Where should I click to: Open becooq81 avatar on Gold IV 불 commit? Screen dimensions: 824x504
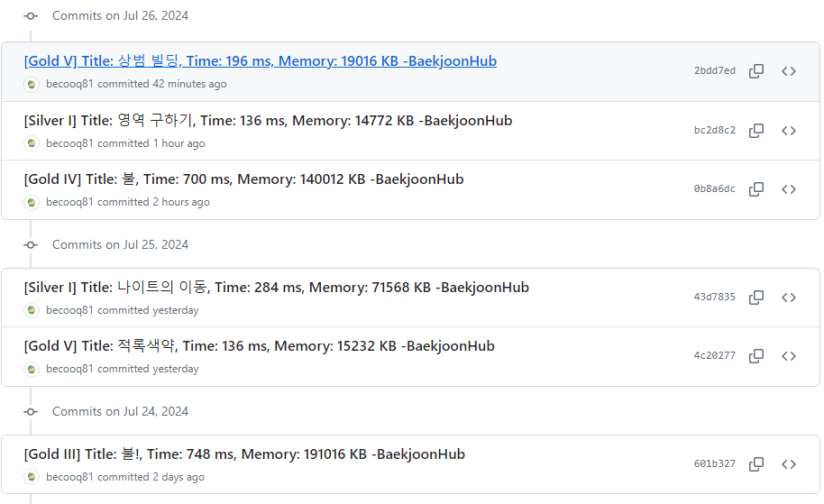[x=32, y=202]
